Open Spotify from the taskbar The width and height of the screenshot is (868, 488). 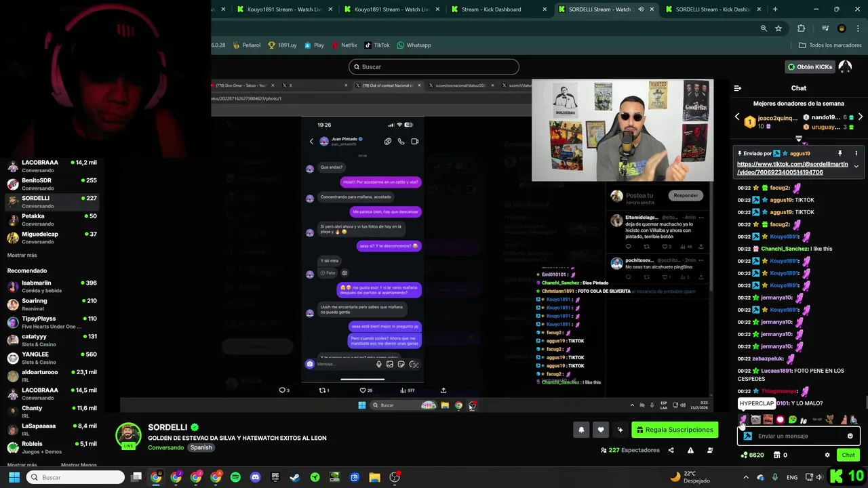point(235,477)
